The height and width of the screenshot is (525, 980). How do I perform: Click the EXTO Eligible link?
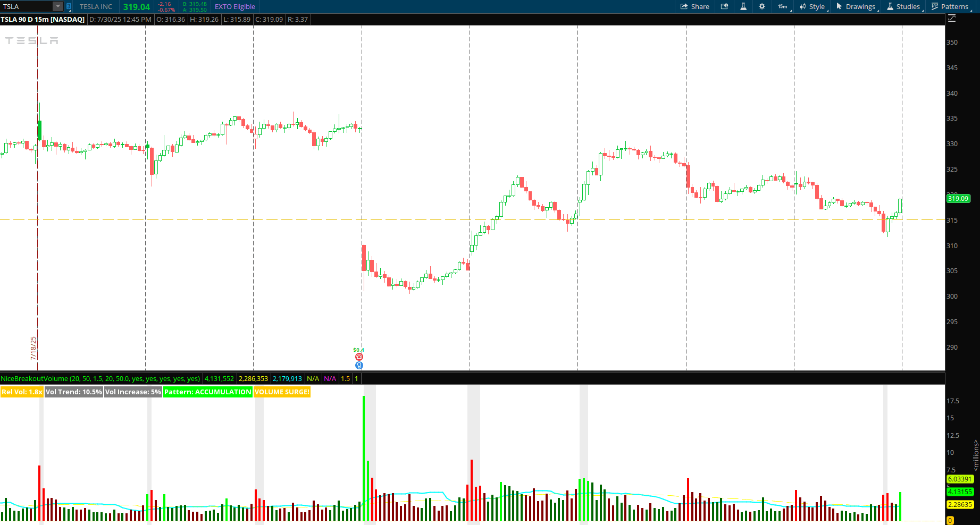click(234, 6)
